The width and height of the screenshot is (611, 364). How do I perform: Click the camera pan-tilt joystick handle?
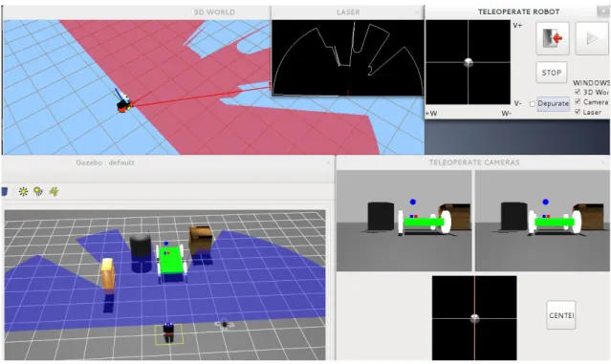(x=474, y=318)
